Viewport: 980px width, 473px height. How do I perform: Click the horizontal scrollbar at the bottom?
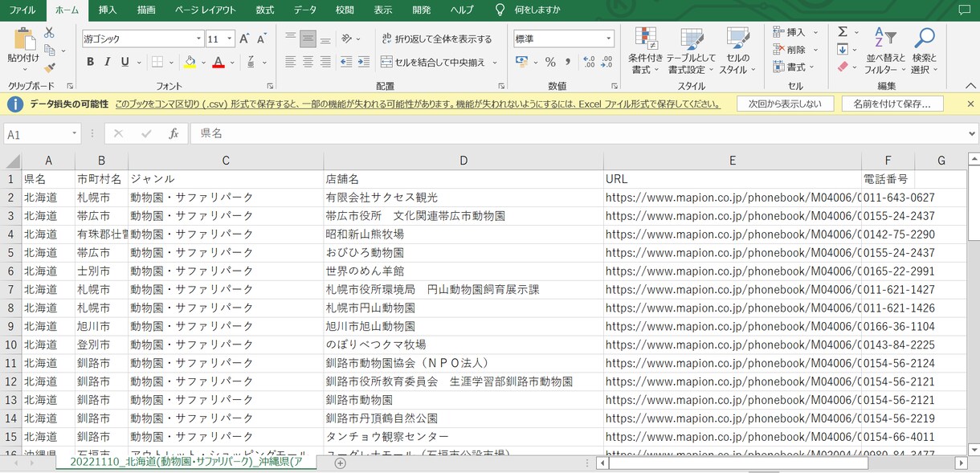[781, 463]
